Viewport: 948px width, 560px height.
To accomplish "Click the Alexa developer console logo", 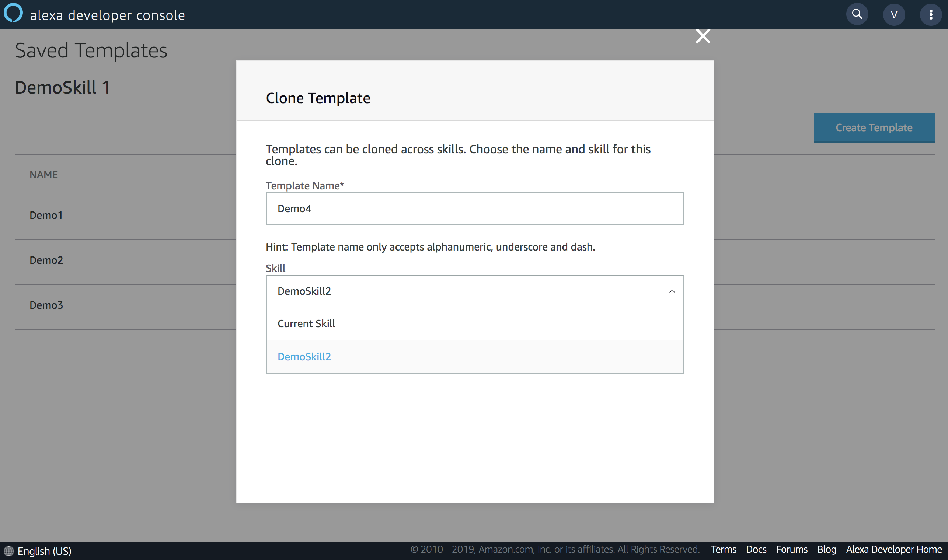I will [x=13, y=14].
